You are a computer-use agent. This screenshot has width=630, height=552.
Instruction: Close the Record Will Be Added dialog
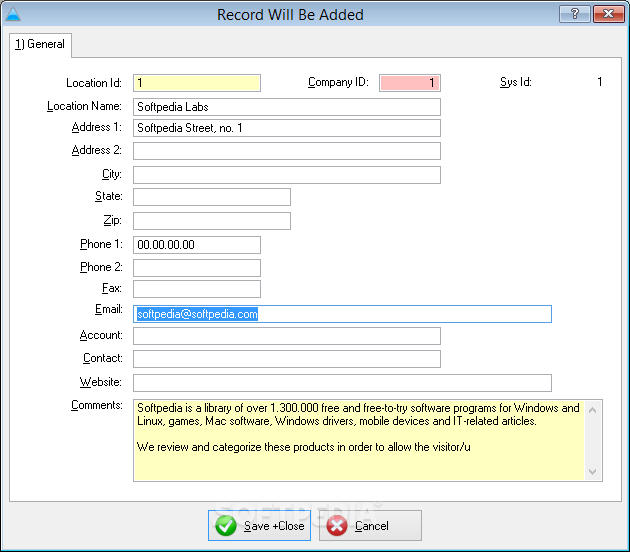coord(608,14)
